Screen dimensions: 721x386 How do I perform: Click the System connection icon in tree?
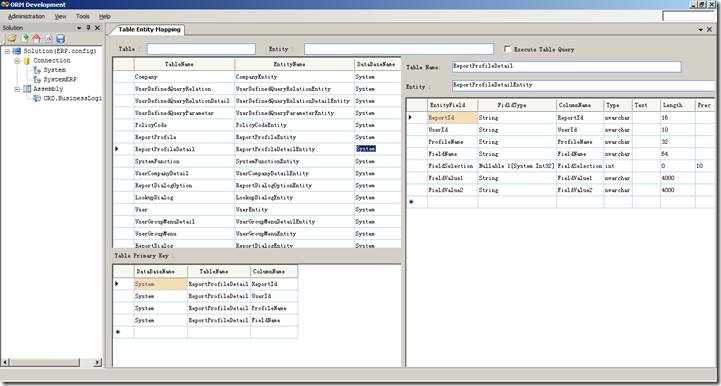pos(37,70)
